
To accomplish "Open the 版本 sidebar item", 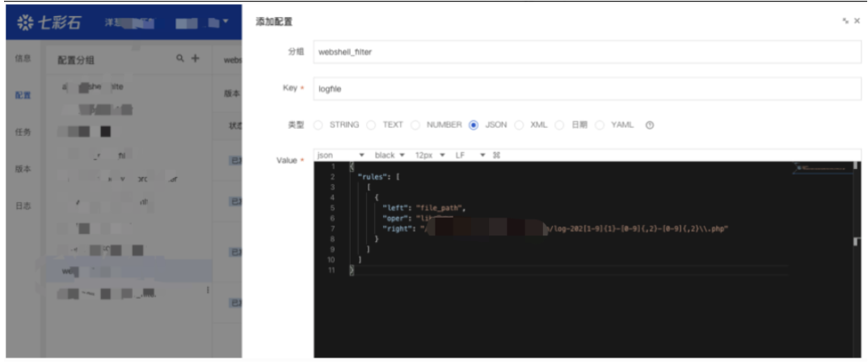I will (x=23, y=169).
